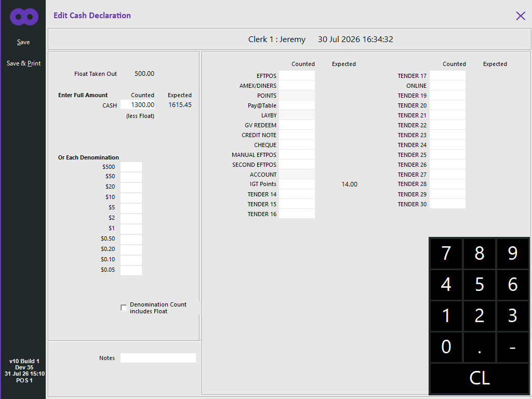The width and height of the screenshot is (532, 399).
Task: Select the TENDER 30 counted field
Action: click(447, 204)
